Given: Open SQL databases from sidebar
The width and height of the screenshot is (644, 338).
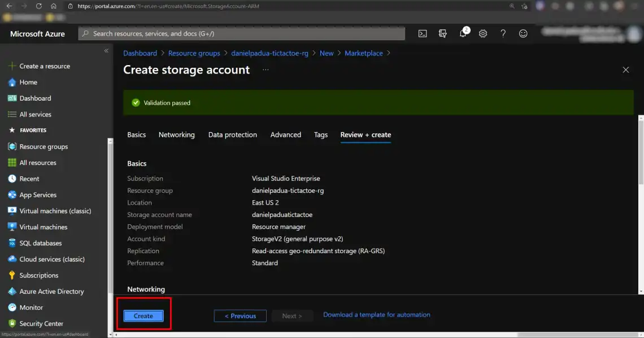Looking at the screenshot, I should (40, 243).
